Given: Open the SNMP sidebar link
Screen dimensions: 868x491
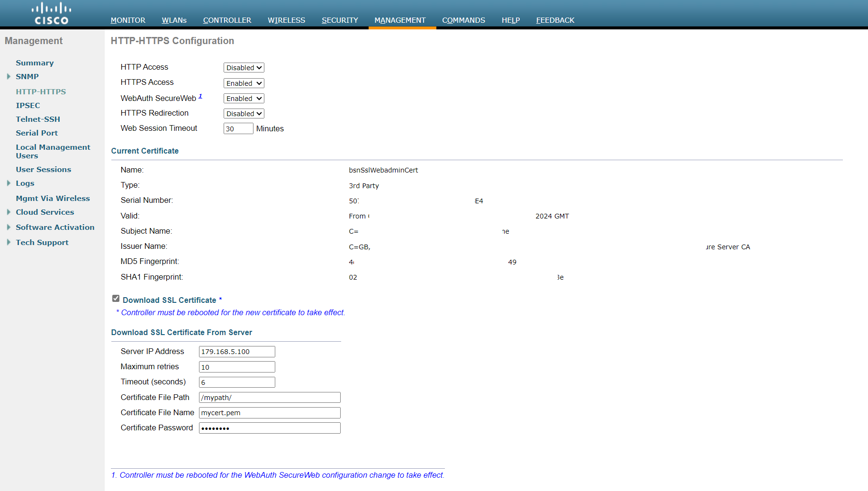Looking at the screenshot, I should coord(27,76).
